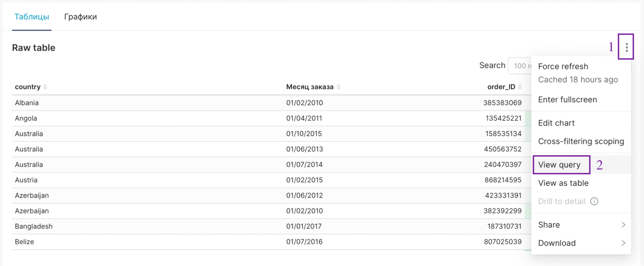This screenshot has height=266, width=644.
Task: Select the Таблицы tab
Action: pyautogui.click(x=32, y=17)
